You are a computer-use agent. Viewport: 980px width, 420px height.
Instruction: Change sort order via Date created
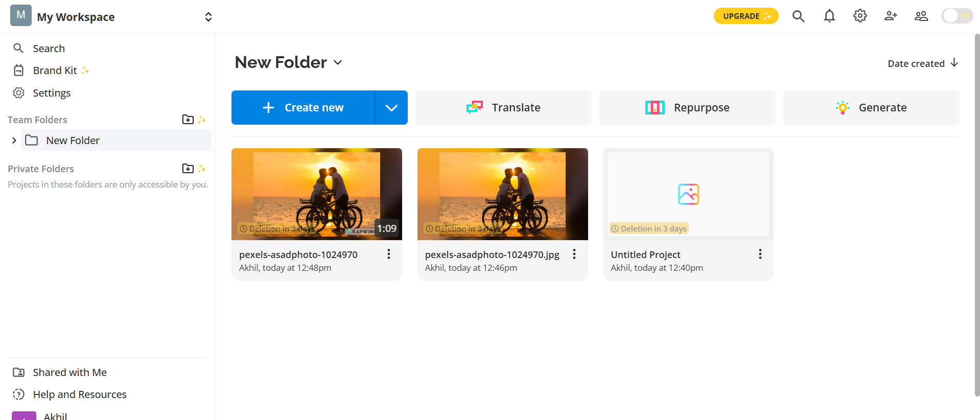pos(923,63)
